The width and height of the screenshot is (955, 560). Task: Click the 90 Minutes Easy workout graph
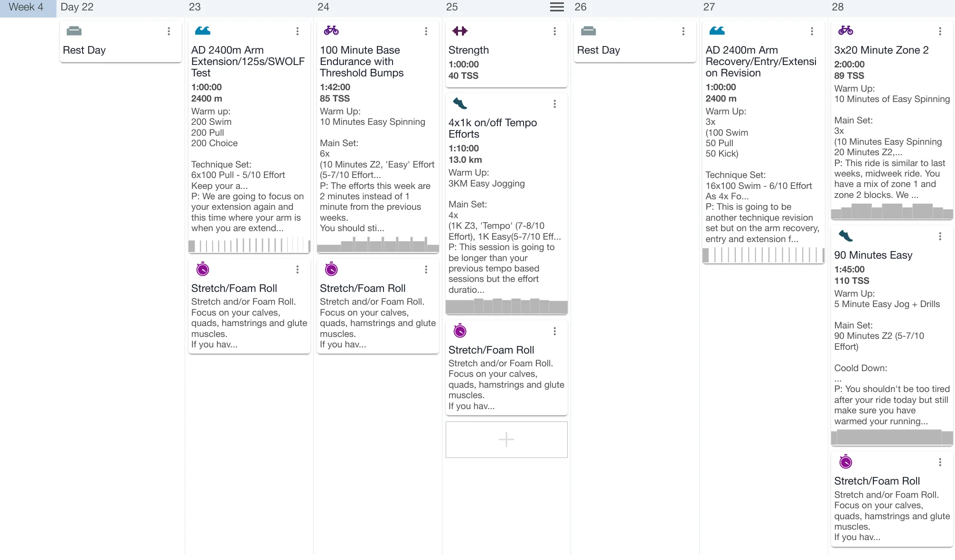point(891,437)
